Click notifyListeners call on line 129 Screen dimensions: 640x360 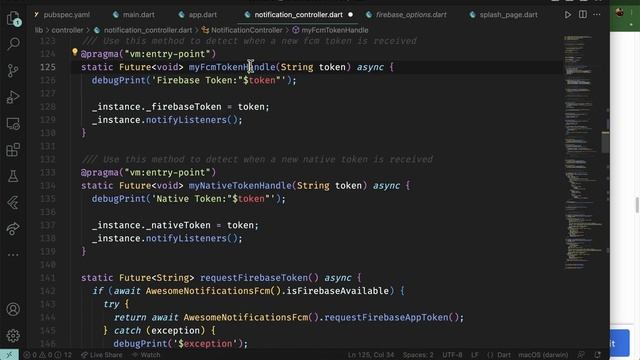pyautogui.click(x=186, y=120)
